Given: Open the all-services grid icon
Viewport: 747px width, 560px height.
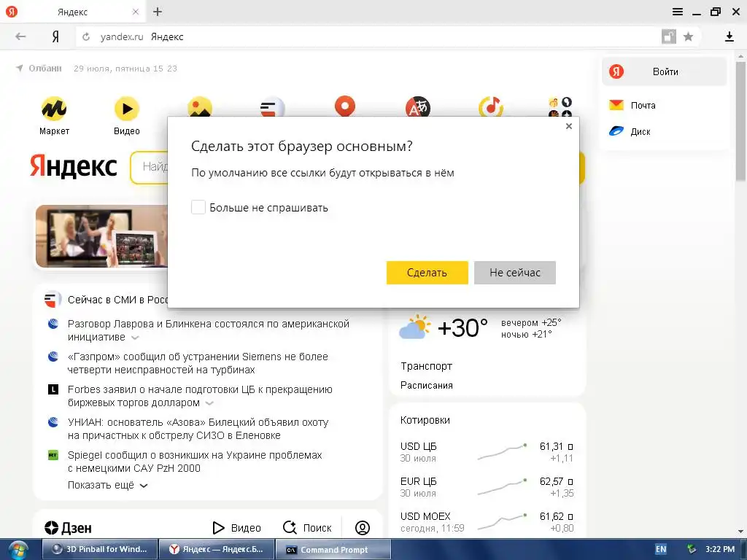Looking at the screenshot, I should tap(560, 106).
